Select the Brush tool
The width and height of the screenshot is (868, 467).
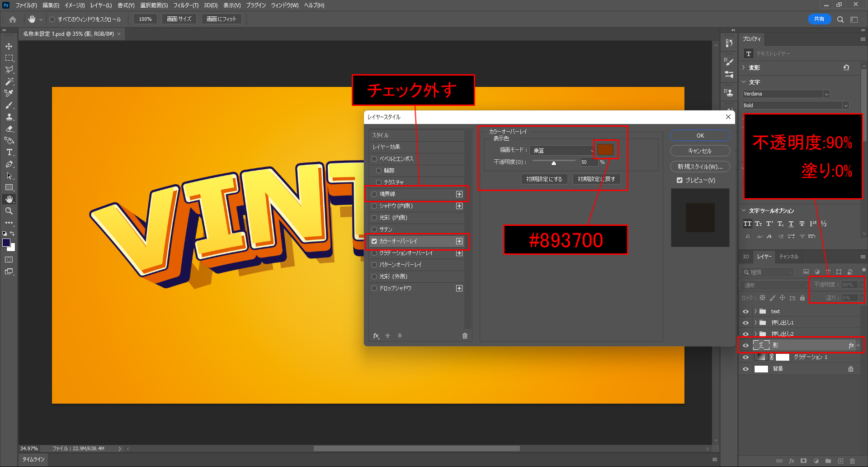(9, 105)
